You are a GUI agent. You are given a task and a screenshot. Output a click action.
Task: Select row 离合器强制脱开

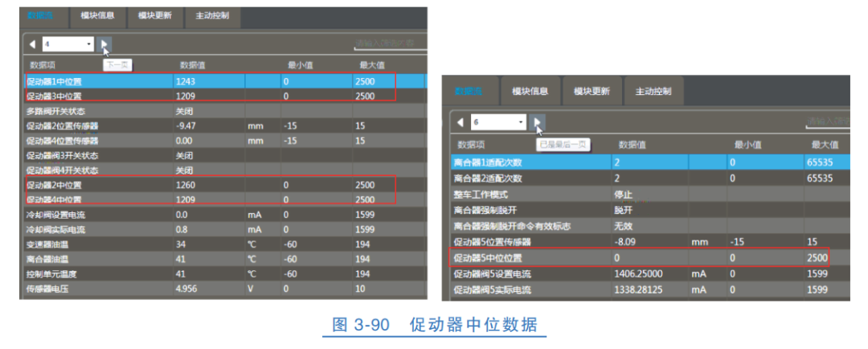point(650,211)
